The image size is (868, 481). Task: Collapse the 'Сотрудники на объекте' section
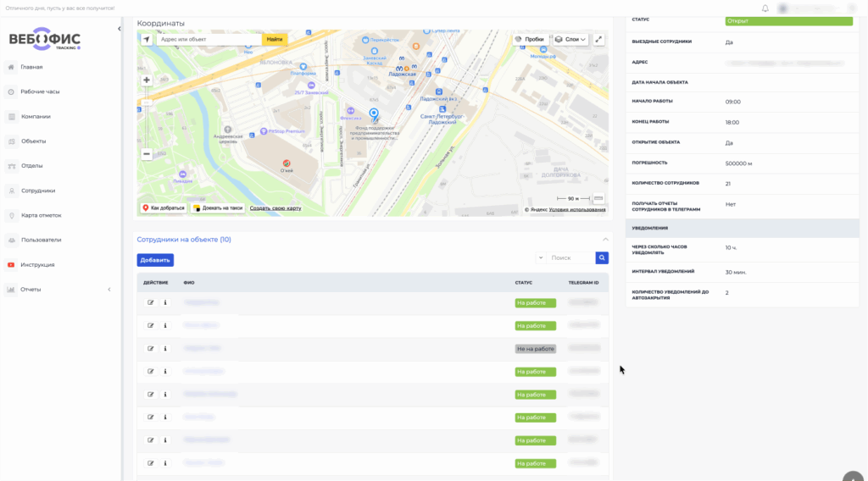click(605, 240)
